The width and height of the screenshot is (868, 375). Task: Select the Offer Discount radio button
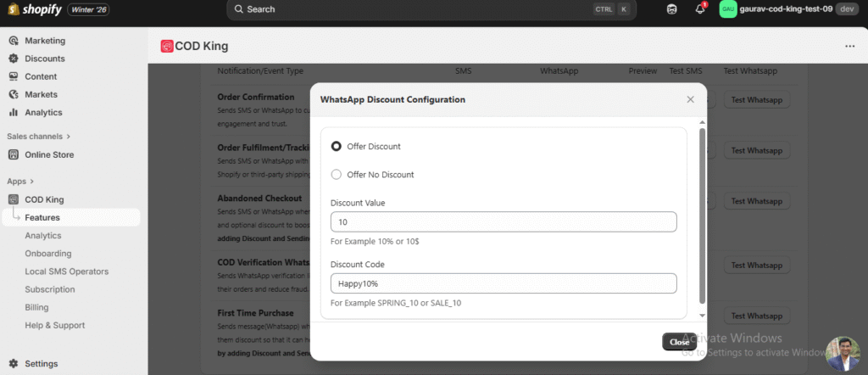[x=337, y=146]
